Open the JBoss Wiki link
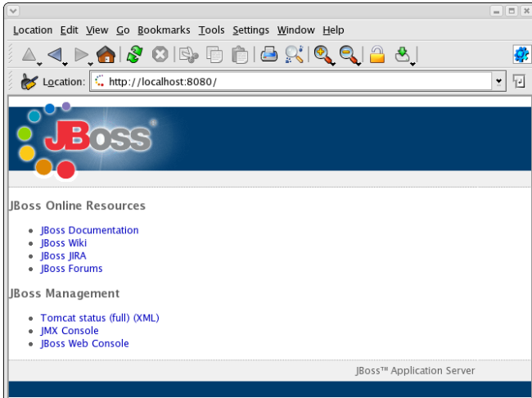 pyautogui.click(x=64, y=243)
